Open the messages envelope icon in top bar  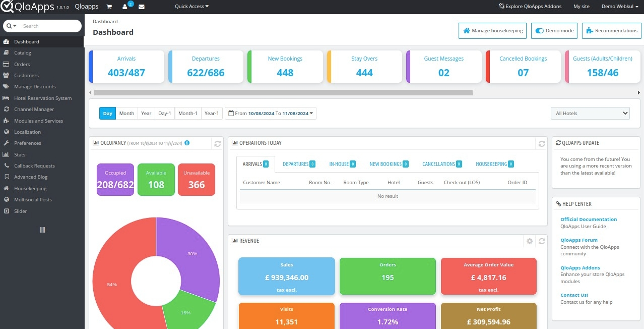[142, 7]
